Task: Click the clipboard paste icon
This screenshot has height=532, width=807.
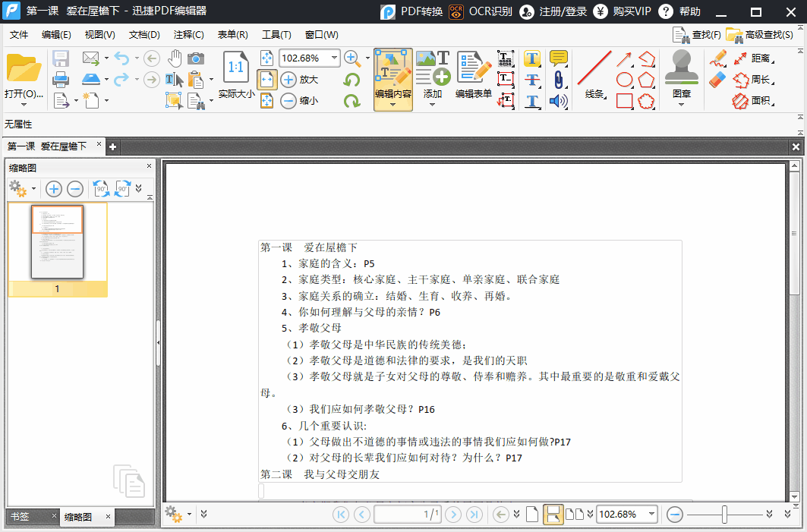Action: [x=196, y=79]
